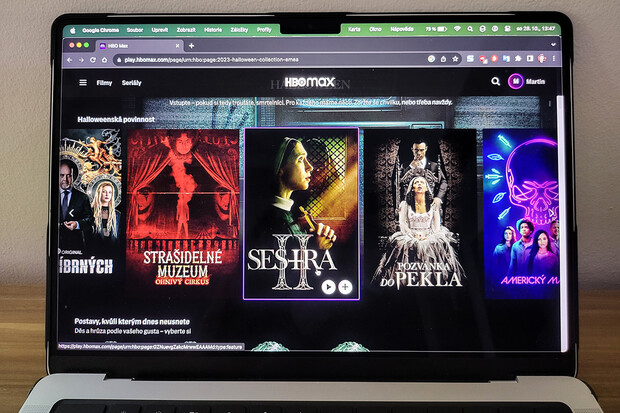
Task: Open macOS Wi-Fi status menu
Action: tap(457, 29)
